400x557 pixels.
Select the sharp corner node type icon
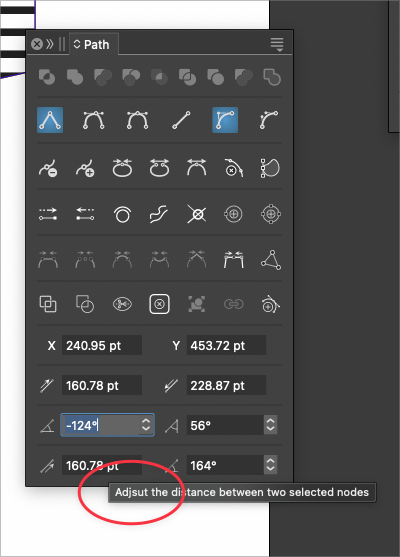50,120
